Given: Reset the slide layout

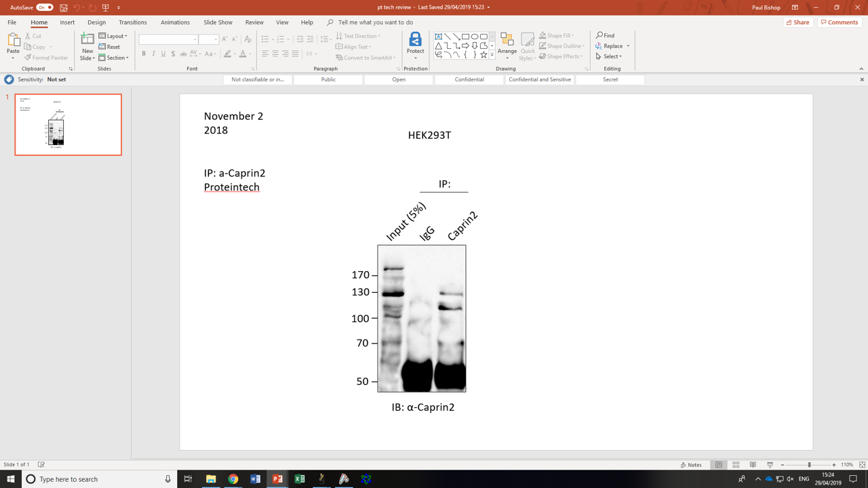Looking at the screenshot, I should point(109,47).
